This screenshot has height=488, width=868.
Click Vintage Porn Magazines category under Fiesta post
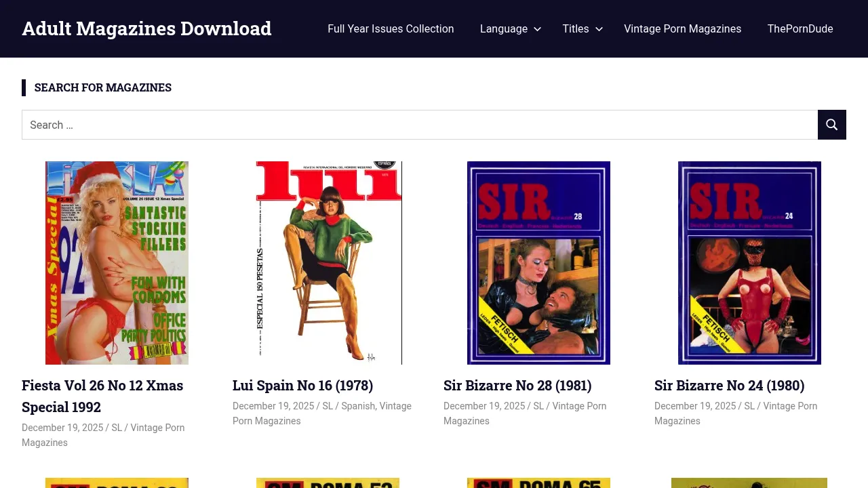click(x=157, y=428)
